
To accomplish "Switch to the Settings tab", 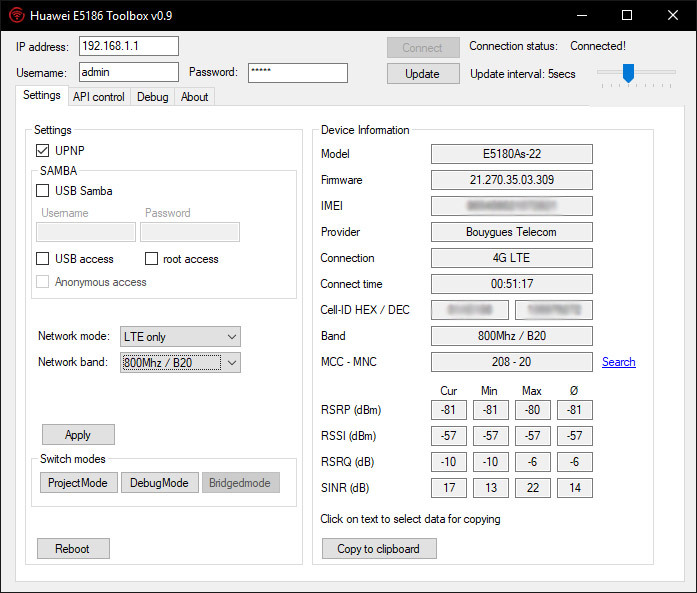I will tap(42, 95).
